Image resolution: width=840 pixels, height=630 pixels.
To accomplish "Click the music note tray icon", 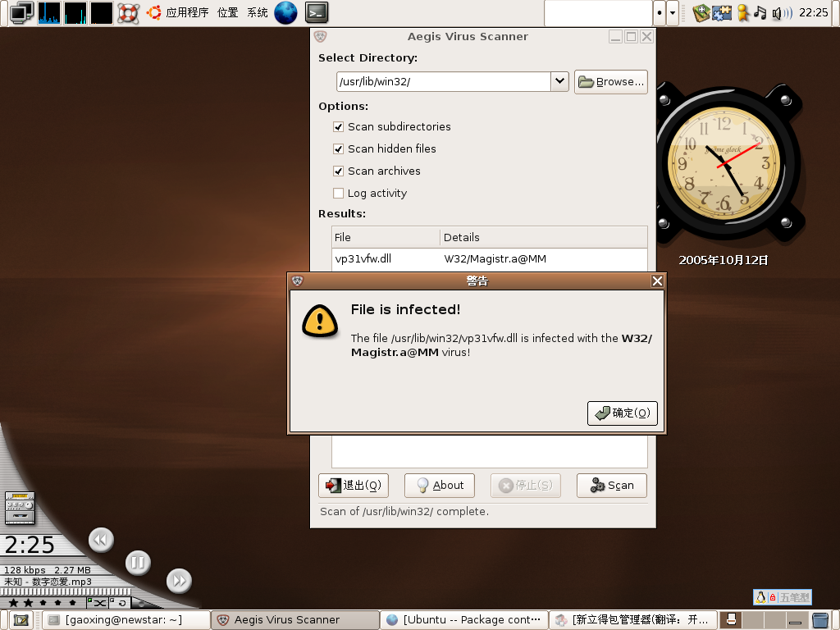I will (760, 12).
